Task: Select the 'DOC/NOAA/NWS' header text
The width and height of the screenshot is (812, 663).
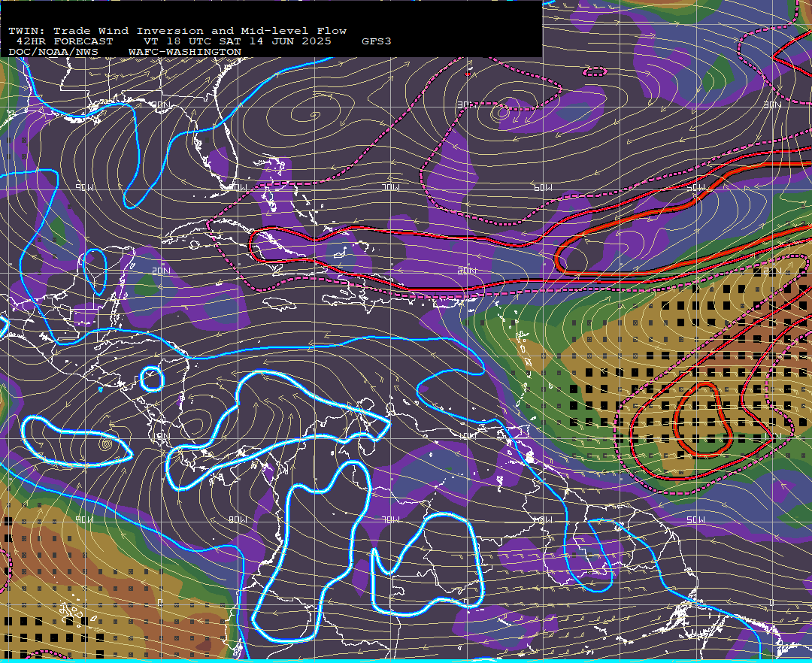Action: point(53,53)
